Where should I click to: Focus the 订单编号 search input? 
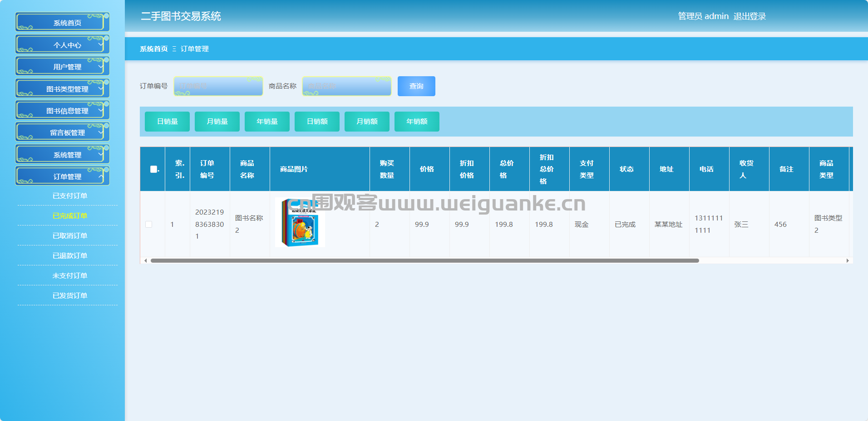point(218,86)
